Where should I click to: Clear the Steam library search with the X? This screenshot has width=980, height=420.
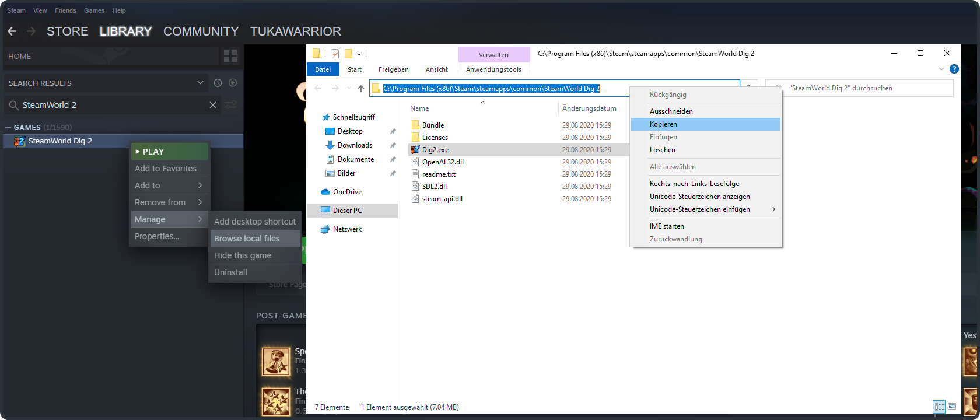[x=213, y=105]
